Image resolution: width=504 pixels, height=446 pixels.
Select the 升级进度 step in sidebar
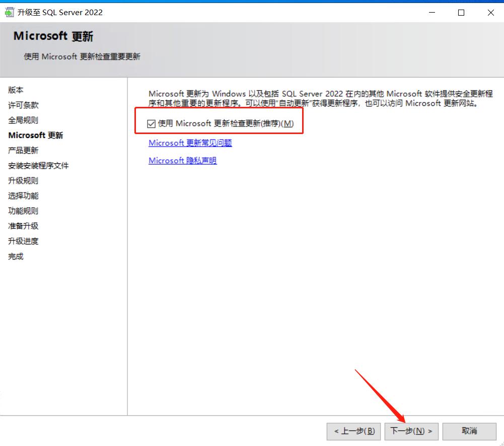click(23, 241)
